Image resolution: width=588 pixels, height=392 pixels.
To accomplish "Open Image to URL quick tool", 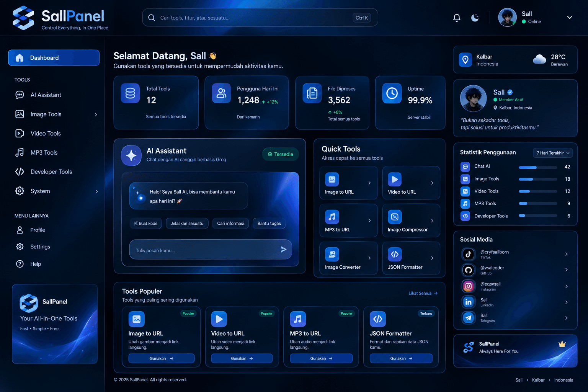I will point(348,183).
